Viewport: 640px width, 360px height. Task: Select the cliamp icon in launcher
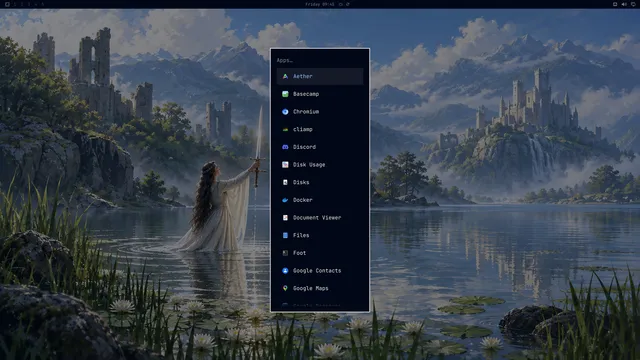[285, 129]
